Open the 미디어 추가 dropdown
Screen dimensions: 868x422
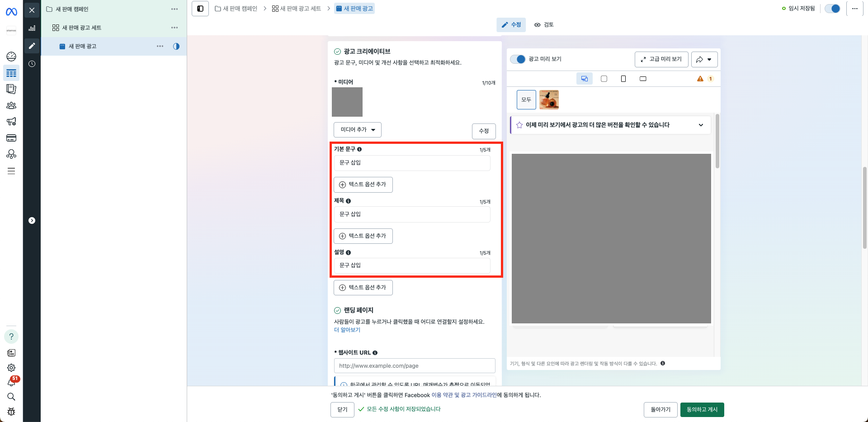point(358,130)
